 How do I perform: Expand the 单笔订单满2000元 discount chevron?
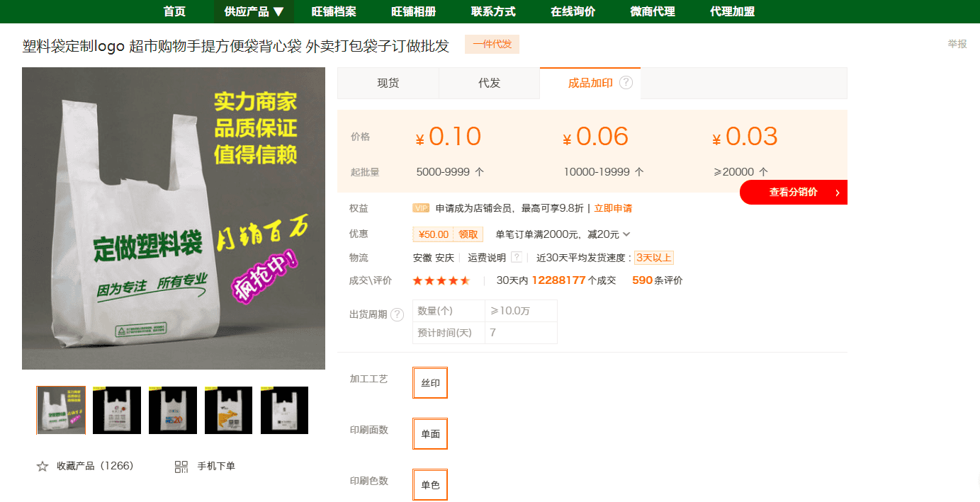click(626, 234)
